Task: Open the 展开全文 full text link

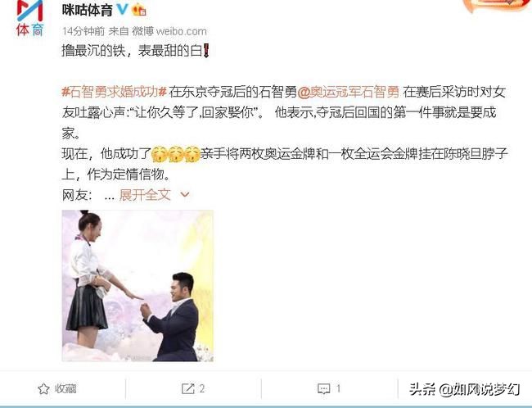Action: (145, 195)
